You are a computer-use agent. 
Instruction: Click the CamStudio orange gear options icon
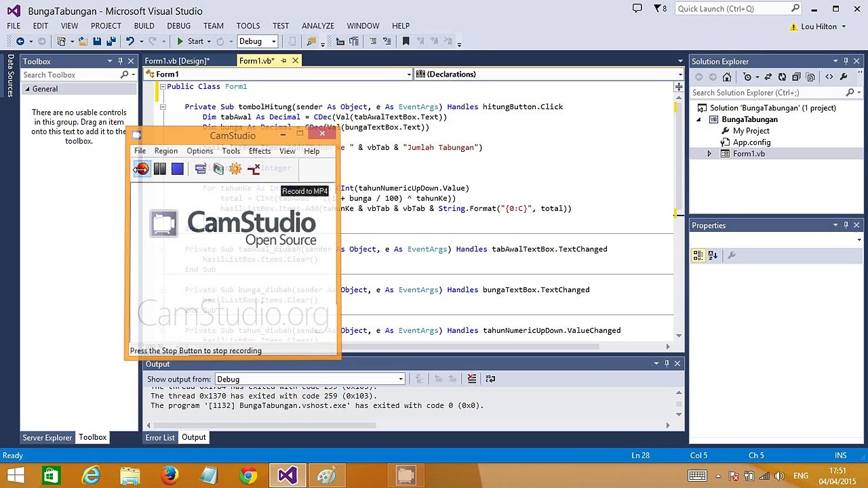pyautogui.click(x=235, y=169)
